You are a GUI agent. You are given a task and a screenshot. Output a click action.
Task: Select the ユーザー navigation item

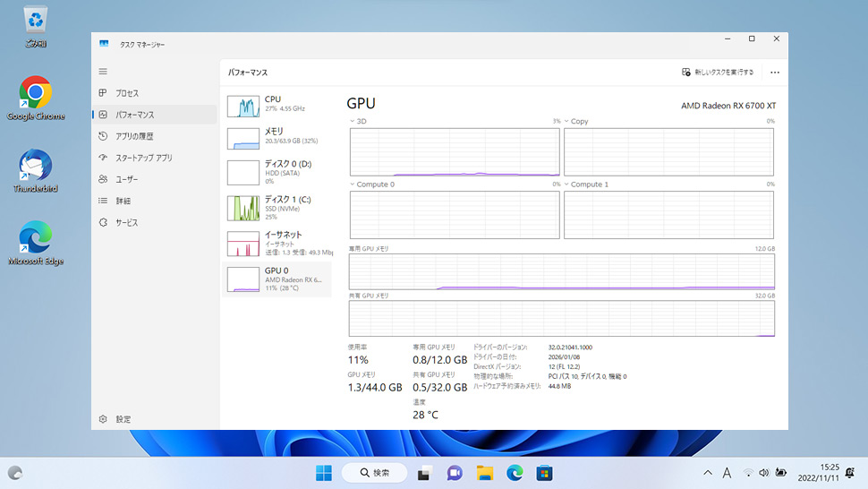(x=155, y=179)
